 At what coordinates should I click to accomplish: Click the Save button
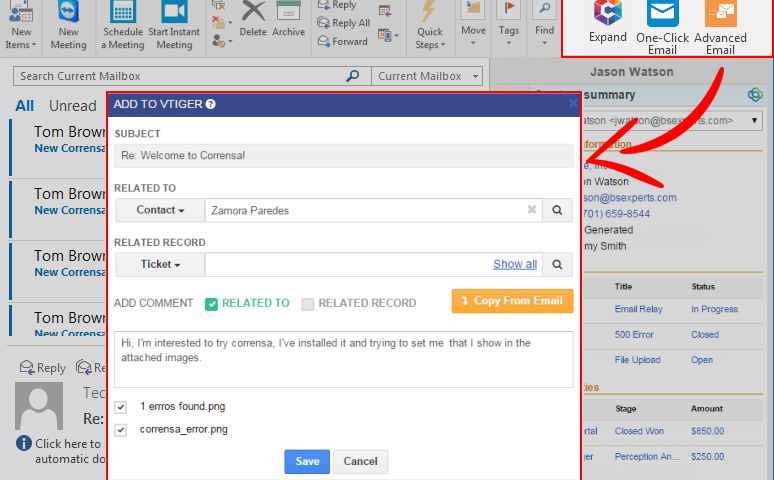tap(307, 461)
